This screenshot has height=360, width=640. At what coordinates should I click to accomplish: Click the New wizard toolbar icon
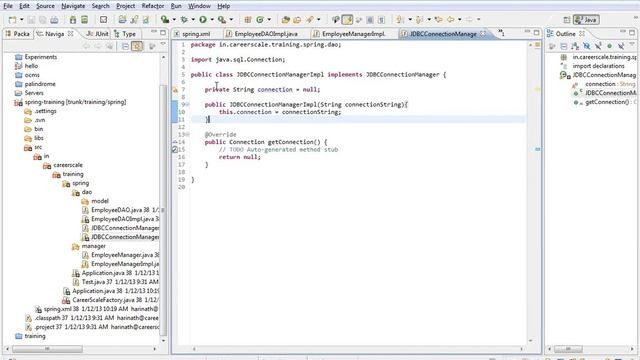click(x=13, y=20)
